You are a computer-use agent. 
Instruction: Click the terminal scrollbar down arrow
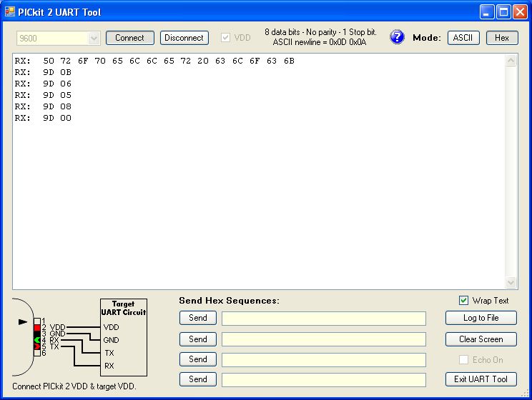tap(511, 282)
